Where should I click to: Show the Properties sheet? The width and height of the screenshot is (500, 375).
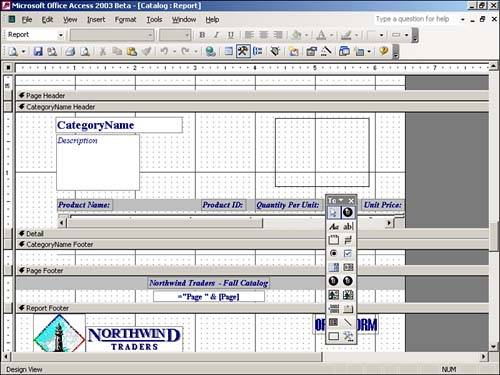coord(311,51)
